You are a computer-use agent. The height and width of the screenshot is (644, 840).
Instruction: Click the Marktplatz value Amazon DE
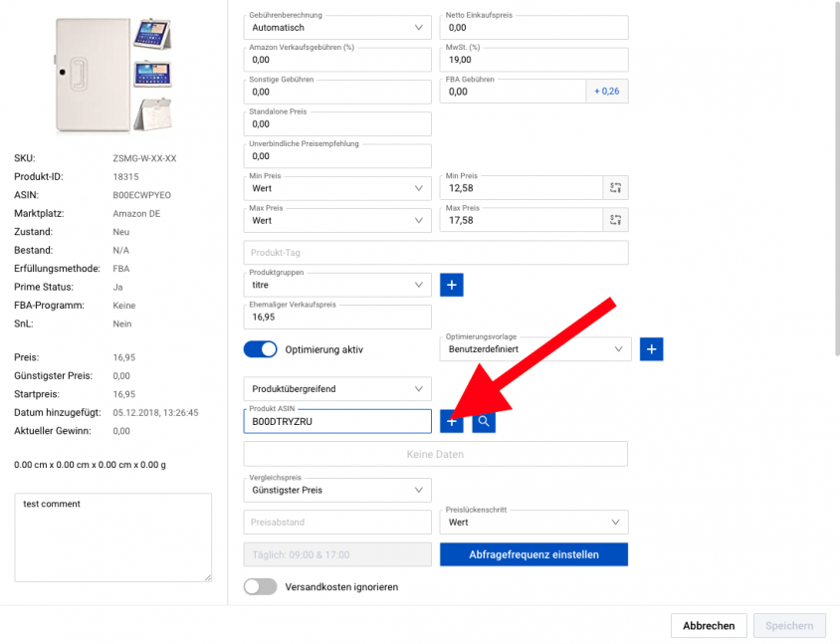click(x=136, y=214)
